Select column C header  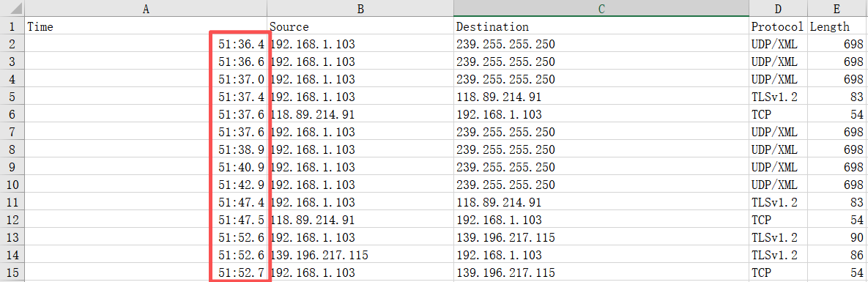tap(601, 8)
